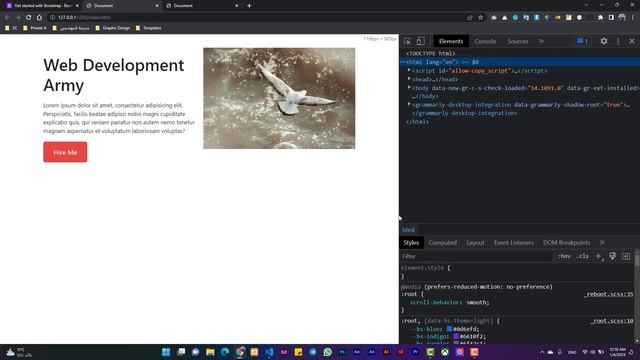This screenshot has height=360, width=640.
Task: Bookmark this page with star icon
Action: [480, 18]
